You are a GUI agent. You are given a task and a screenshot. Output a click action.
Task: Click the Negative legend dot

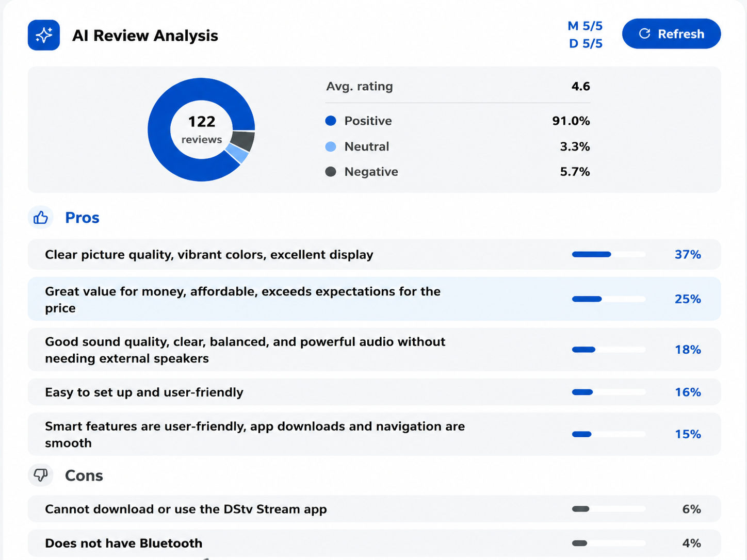331,172
